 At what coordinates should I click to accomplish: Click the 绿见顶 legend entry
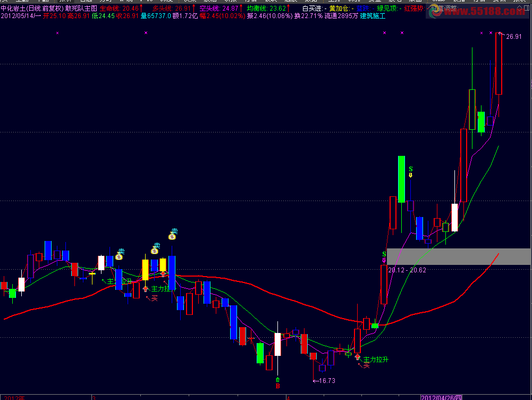click(x=390, y=9)
